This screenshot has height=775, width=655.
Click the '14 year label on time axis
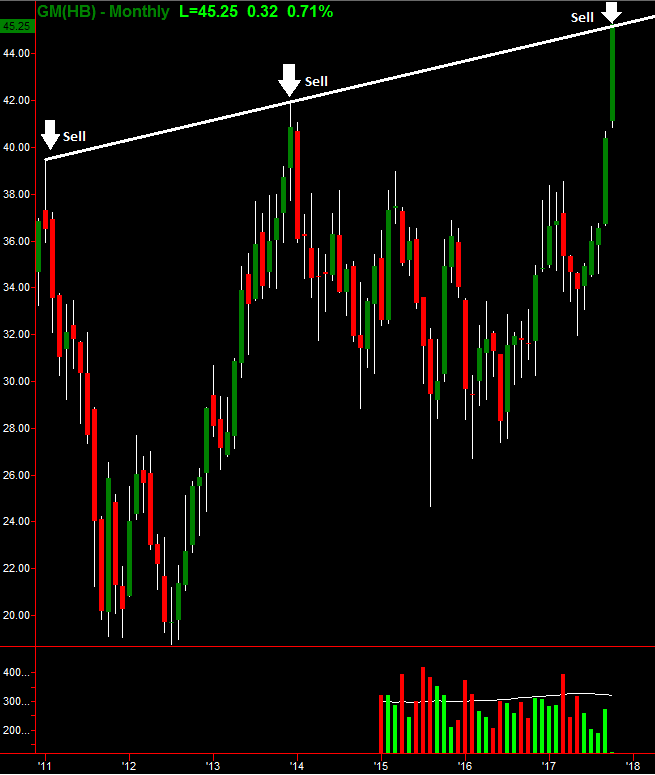297,766
